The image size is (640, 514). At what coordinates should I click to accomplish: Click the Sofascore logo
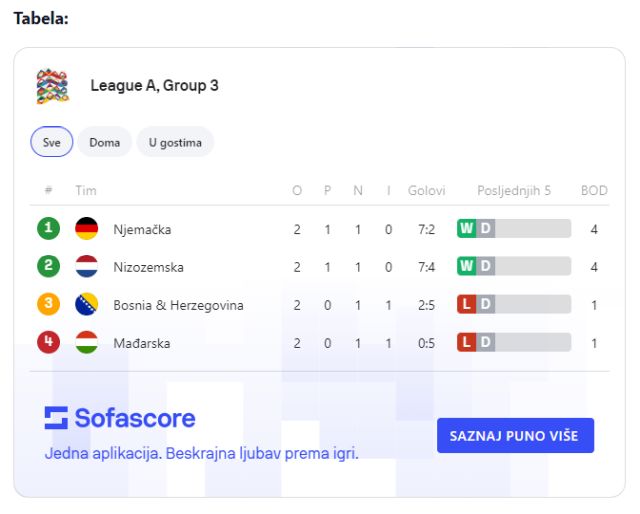point(120,418)
